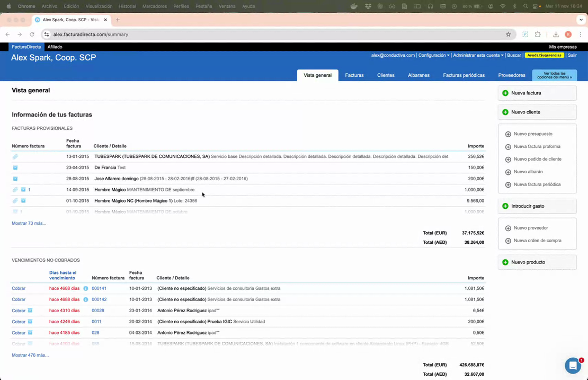Screen dimensions: 588x380
Task: Open the Proveedores tab
Action: [x=512, y=75]
